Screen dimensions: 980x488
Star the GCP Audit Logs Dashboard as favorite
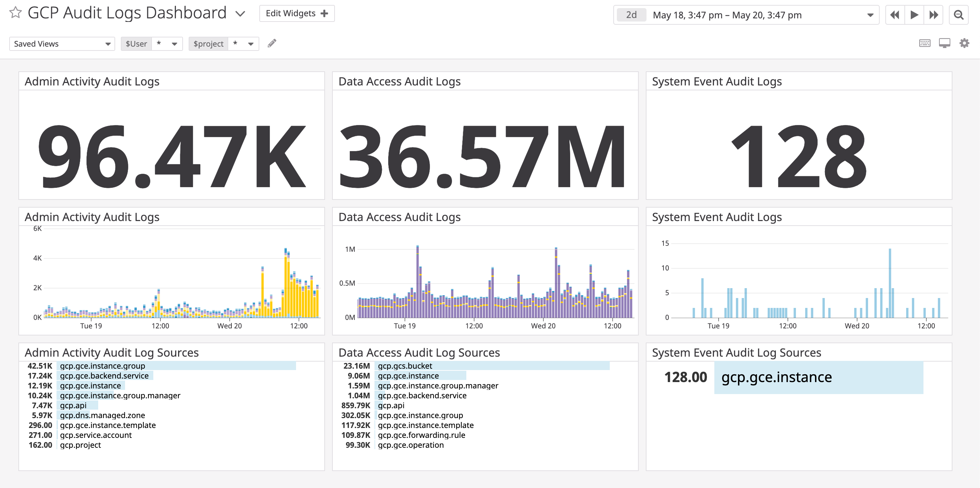[15, 13]
